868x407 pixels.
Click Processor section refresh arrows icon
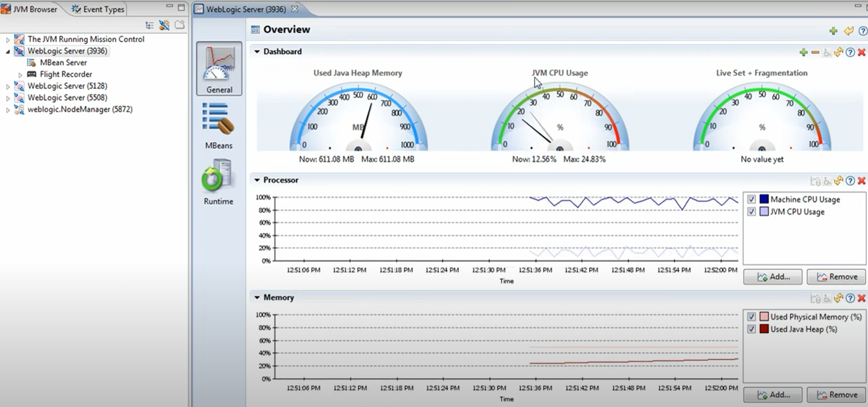click(x=838, y=180)
